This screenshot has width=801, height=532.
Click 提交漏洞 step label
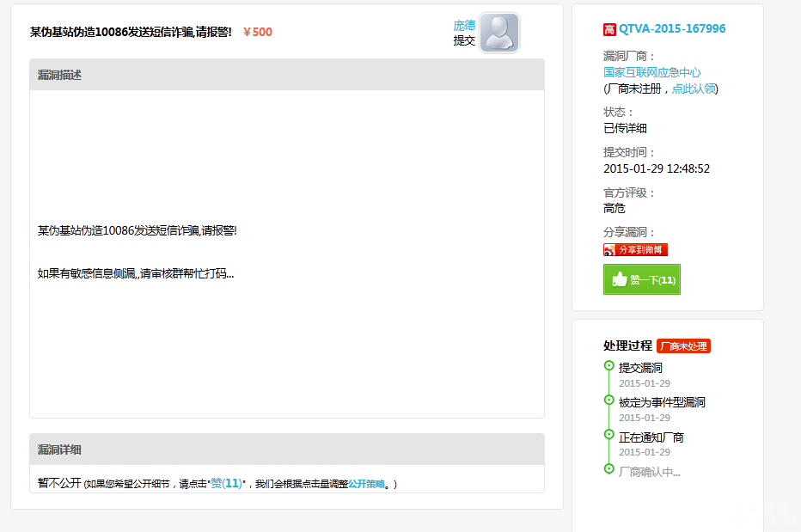[x=640, y=368]
